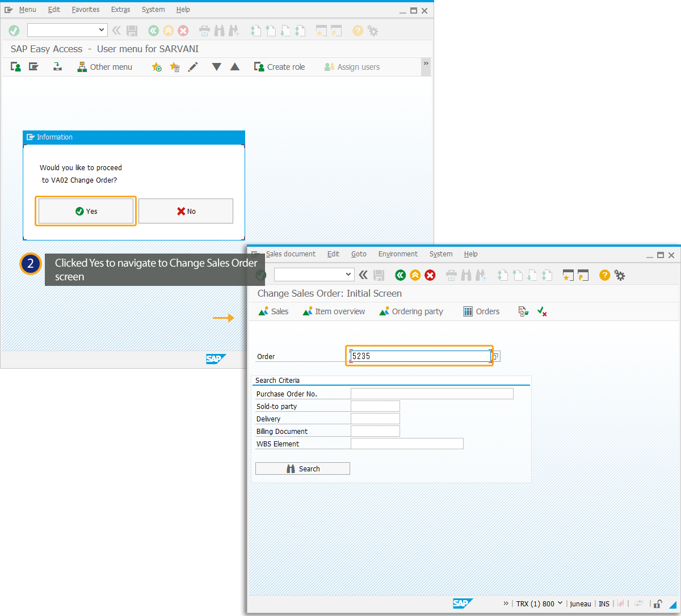This screenshot has width=681, height=616.
Task: Expand command field dropdown in Sales Order window
Action: pyautogui.click(x=349, y=275)
